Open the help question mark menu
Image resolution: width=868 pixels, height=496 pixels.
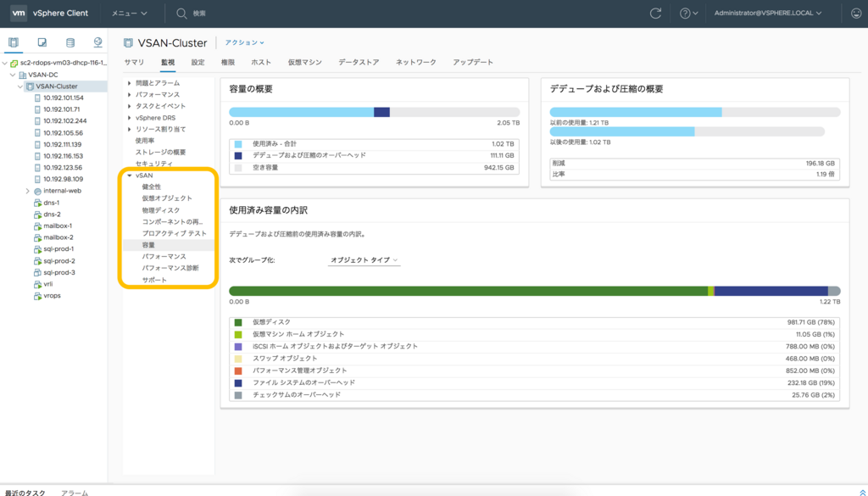point(688,14)
